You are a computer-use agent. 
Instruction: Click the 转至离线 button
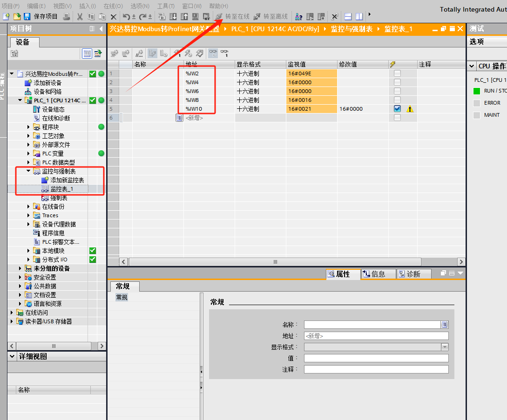point(271,16)
